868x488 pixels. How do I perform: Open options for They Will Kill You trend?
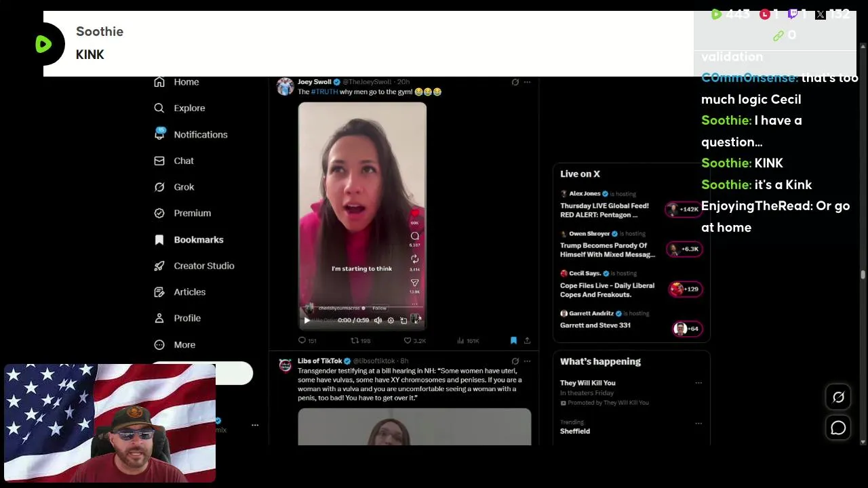pyautogui.click(x=698, y=383)
